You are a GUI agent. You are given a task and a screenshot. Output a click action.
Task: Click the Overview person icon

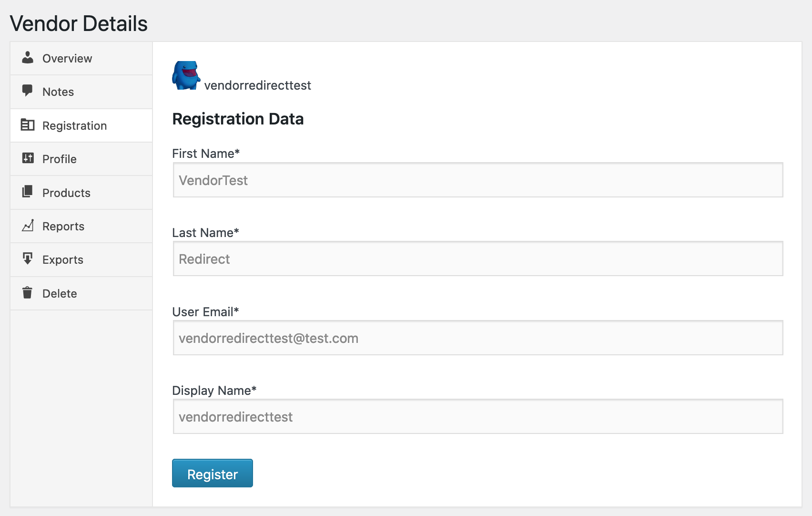[28, 58]
